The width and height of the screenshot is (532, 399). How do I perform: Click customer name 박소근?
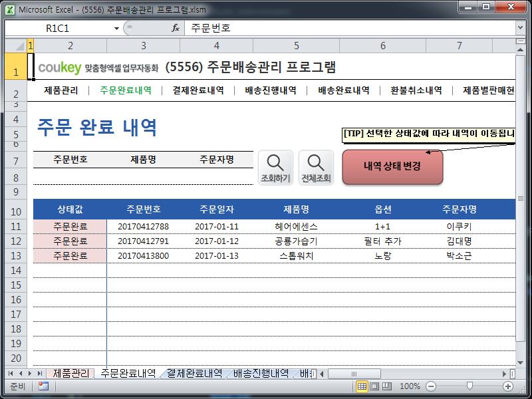coord(459,256)
